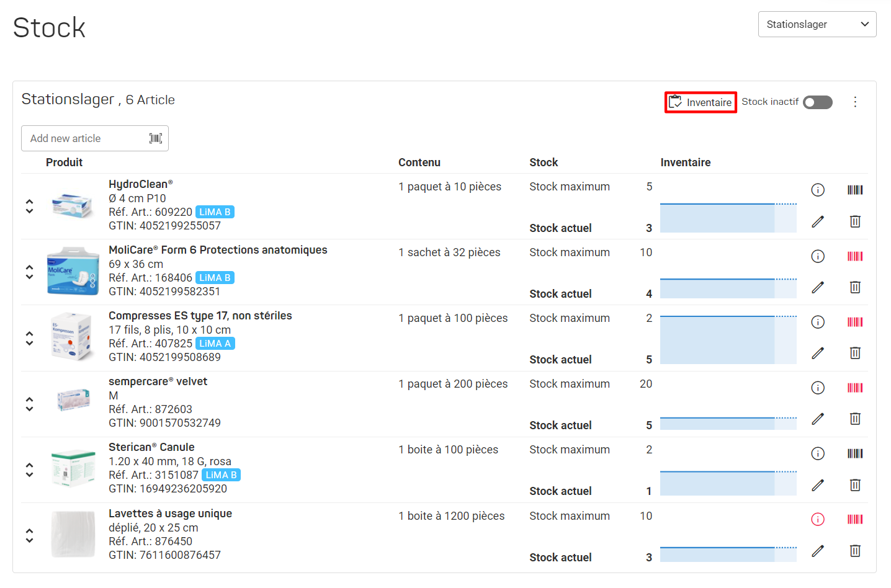Edit Compresses ES type 17 entry
891x588 pixels.
(818, 353)
